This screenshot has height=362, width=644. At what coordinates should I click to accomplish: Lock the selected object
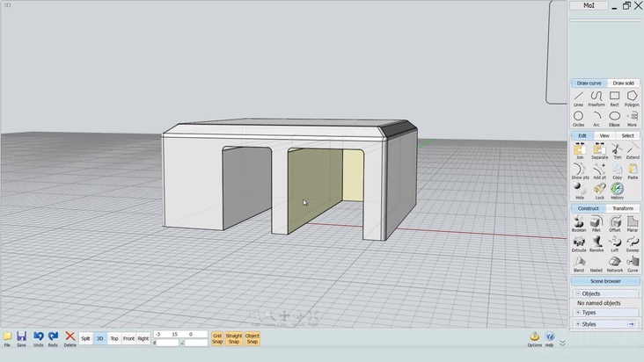point(600,191)
